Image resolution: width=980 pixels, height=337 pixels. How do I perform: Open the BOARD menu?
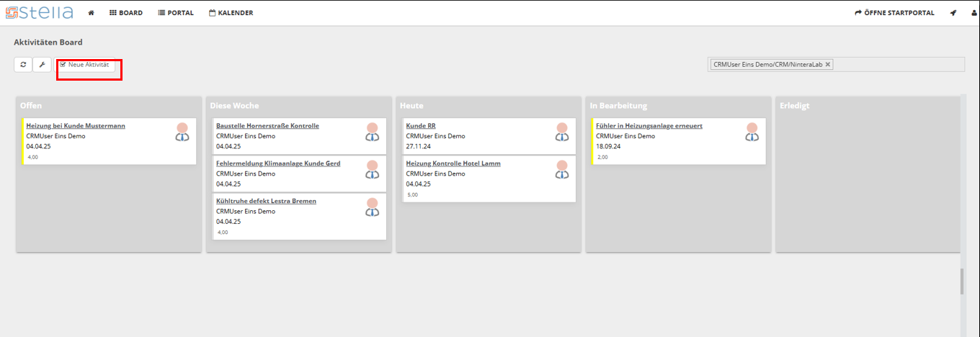click(126, 13)
